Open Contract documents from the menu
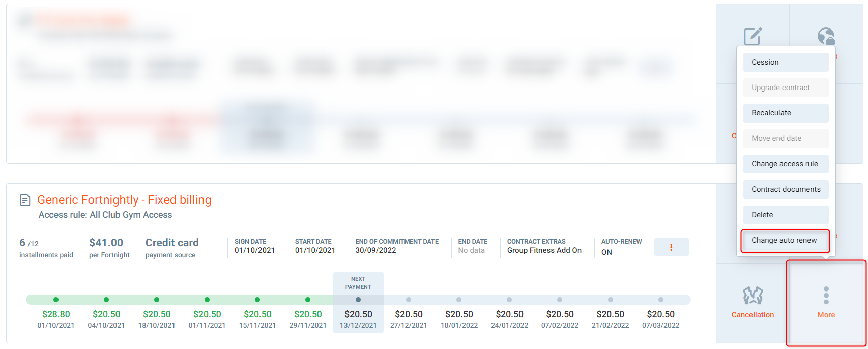 (786, 189)
